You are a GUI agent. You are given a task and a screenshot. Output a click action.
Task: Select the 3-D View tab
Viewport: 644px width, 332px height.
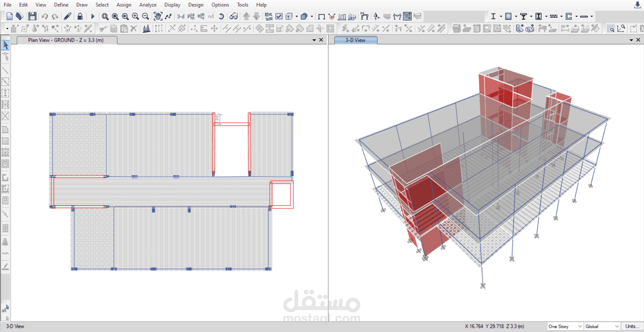tap(355, 40)
